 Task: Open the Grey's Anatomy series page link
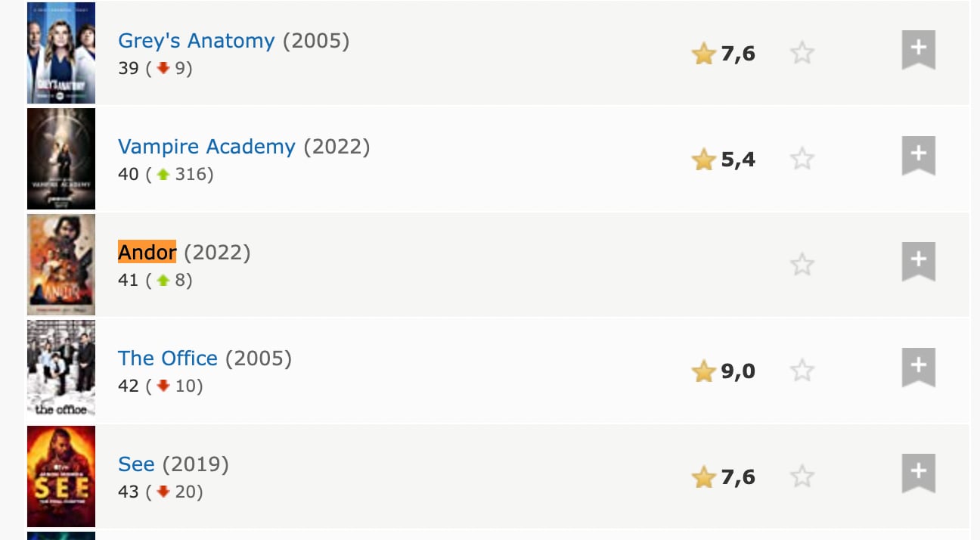[197, 41]
